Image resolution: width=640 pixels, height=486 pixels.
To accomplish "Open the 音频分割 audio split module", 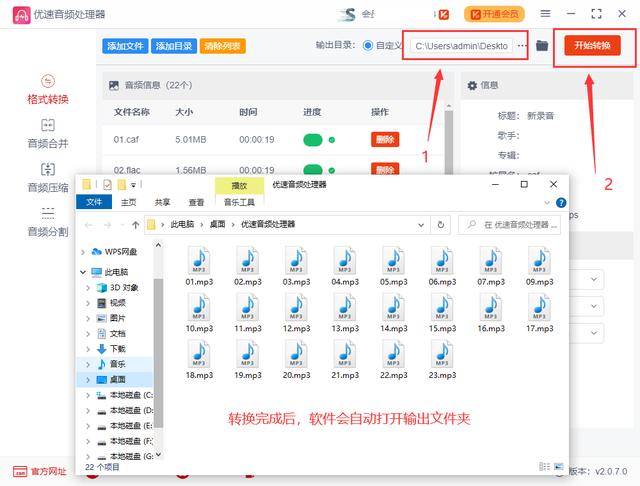I will 48,222.
